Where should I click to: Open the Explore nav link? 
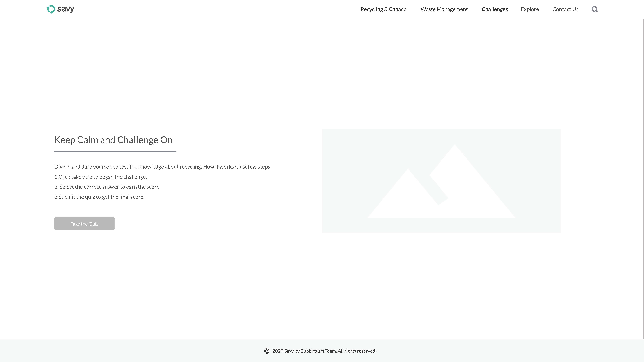click(x=530, y=9)
